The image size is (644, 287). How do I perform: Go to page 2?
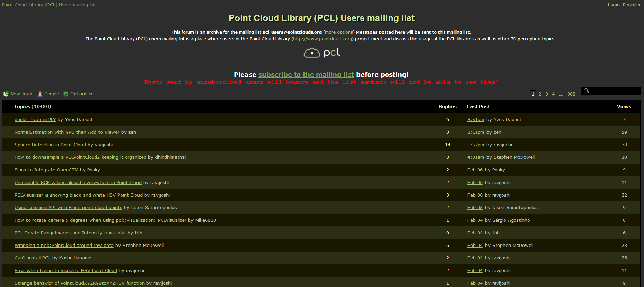(x=540, y=94)
